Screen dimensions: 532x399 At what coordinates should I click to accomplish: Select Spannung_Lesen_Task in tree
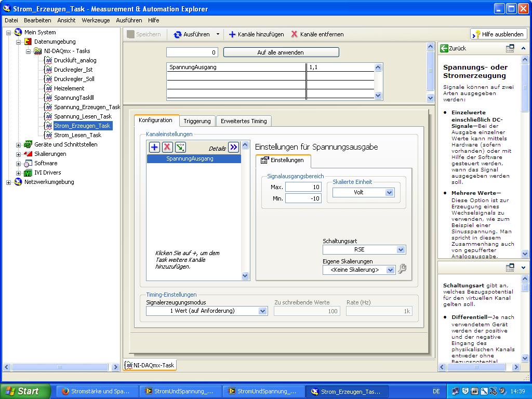(83, 116)
